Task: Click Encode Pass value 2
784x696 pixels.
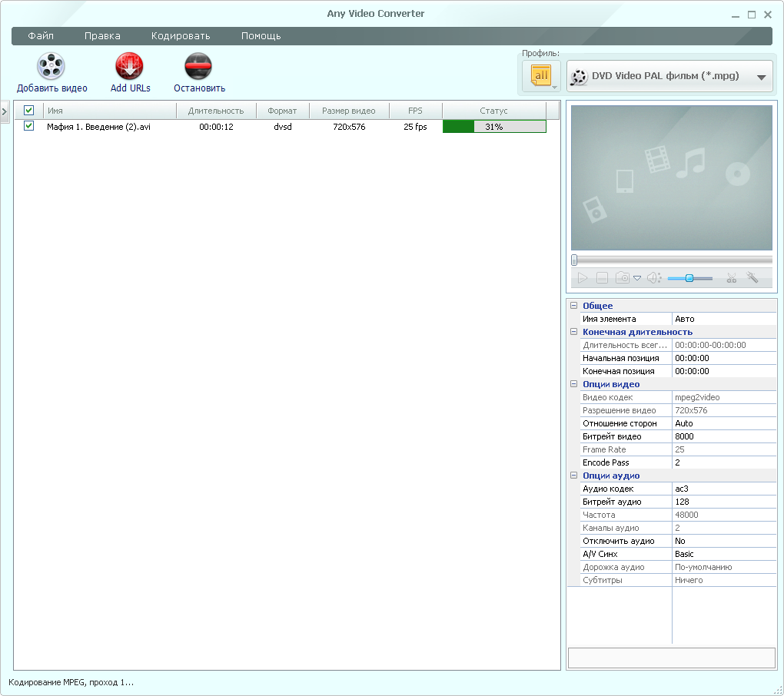Action: pyautogui.click(x=724, y=462)
